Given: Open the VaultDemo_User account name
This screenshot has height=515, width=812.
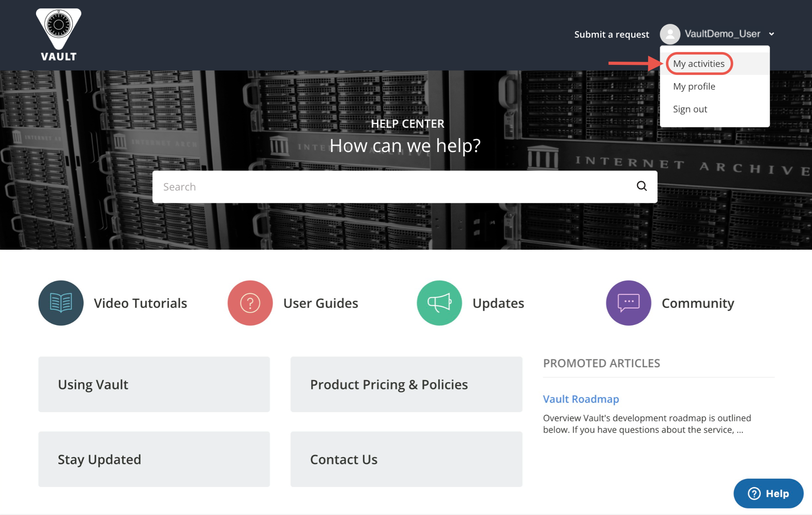Looking at the screenshot, I should (x=722, y=34).
